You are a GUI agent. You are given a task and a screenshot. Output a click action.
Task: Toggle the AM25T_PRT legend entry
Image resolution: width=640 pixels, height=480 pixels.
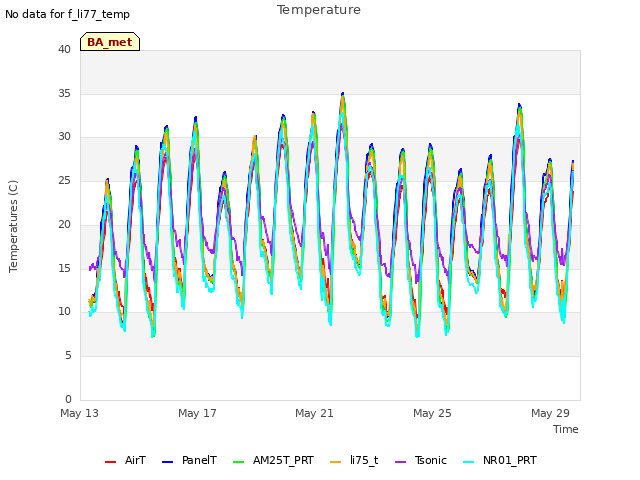coord(273,461)
